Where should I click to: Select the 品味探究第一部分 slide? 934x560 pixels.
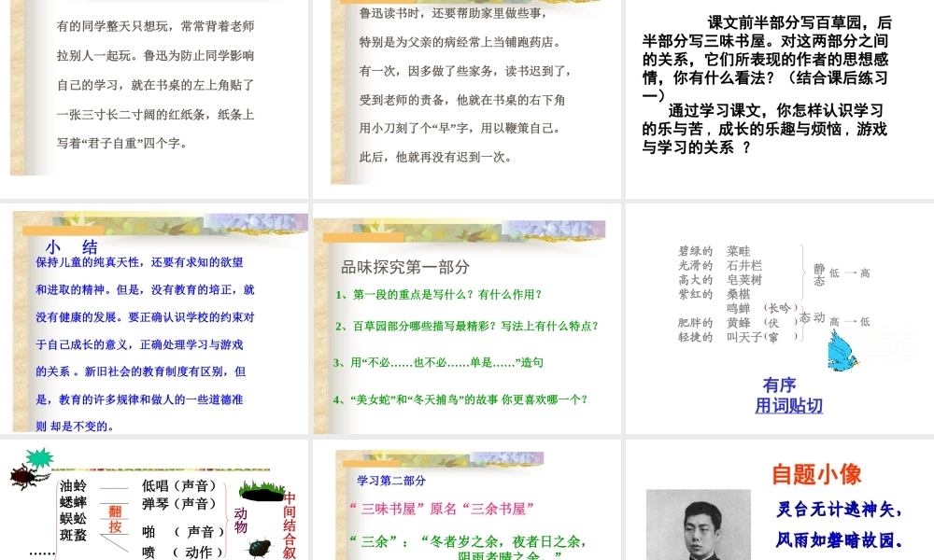[467, 318]
